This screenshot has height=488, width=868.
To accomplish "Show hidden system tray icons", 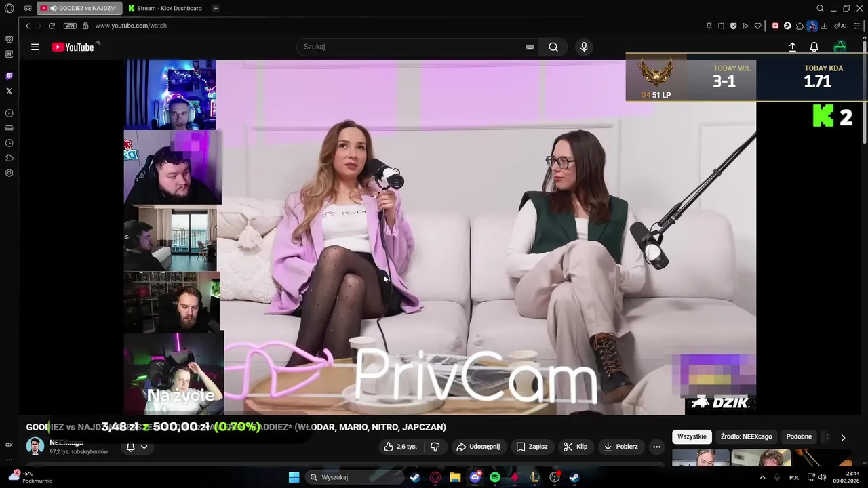I will coord(762,477).
